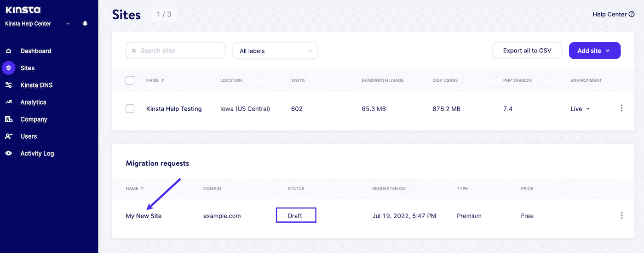Click the Dashboard home icon
The image size is (644, 253).
click(9, 51)
